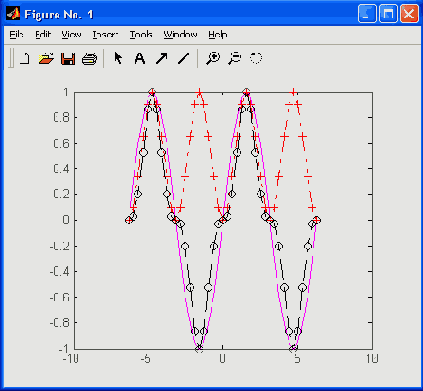Open the View menu
Viewport: 423px width, 391px height.
click(x=71, y=35)
